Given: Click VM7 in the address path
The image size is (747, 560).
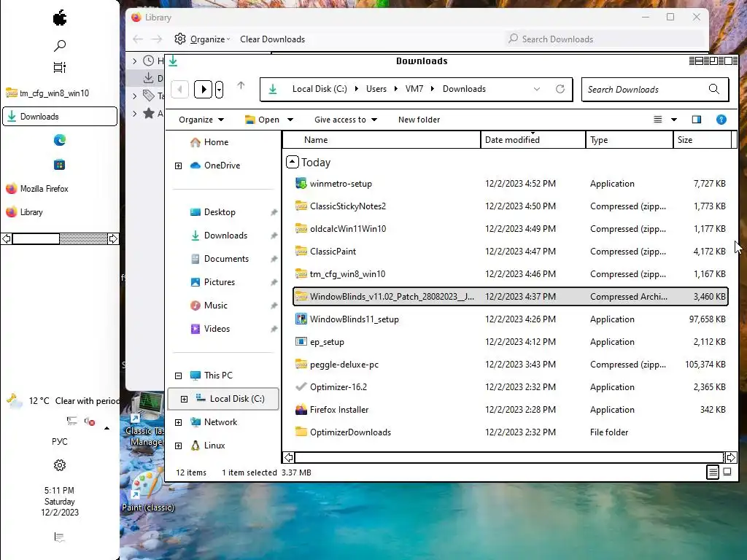Looking at the screenshot, I should (414, 89).
